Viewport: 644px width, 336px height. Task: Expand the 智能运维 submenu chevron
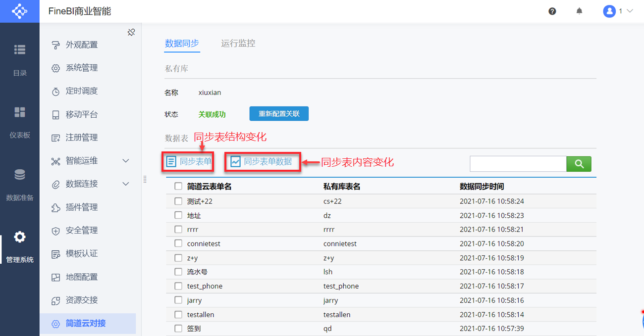(x=126, y=161)
